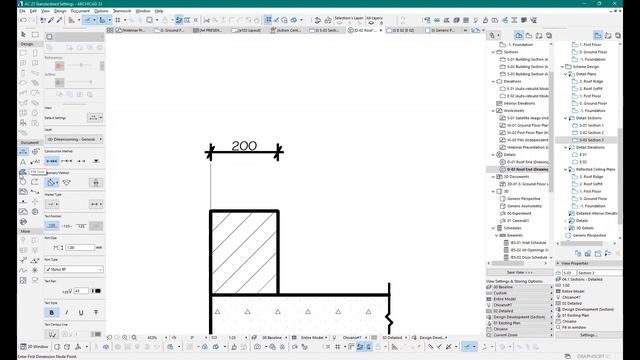The image size is (640, 360).
Task: Click the text pen color swatch
Action: [98, 291]
